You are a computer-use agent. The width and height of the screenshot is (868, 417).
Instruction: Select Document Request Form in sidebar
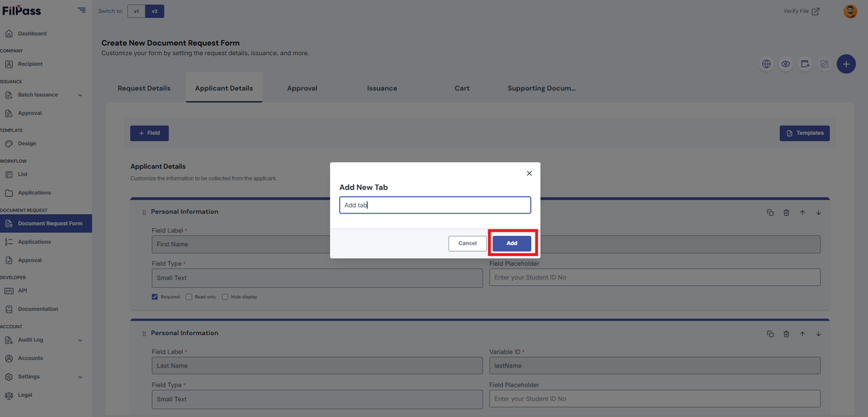pos(46,224)
